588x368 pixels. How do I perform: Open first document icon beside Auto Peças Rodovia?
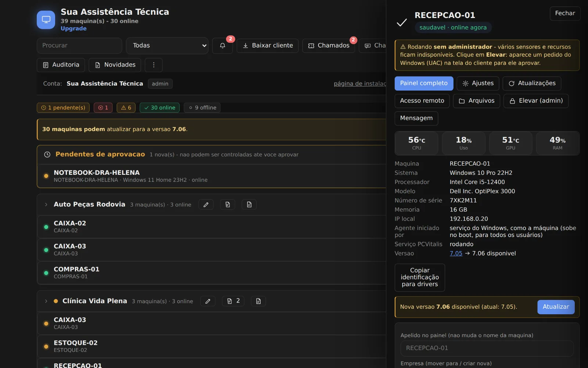[x=227, y=205]
